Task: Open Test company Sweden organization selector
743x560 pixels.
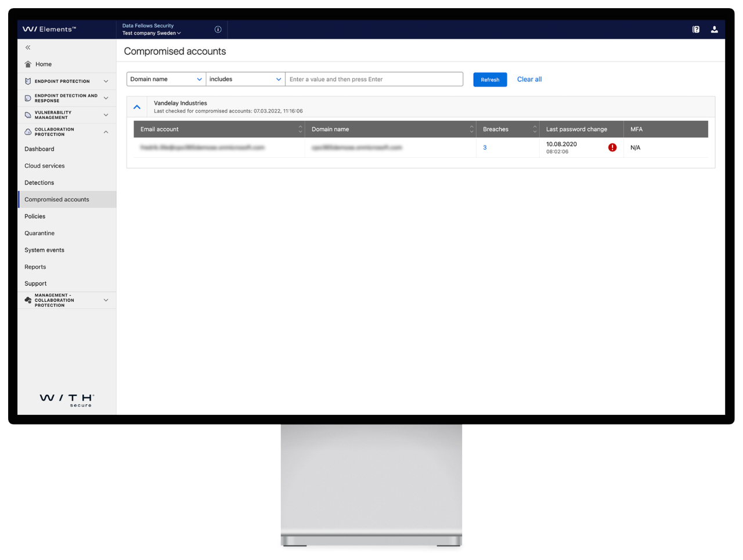Action: pos(152,33)
